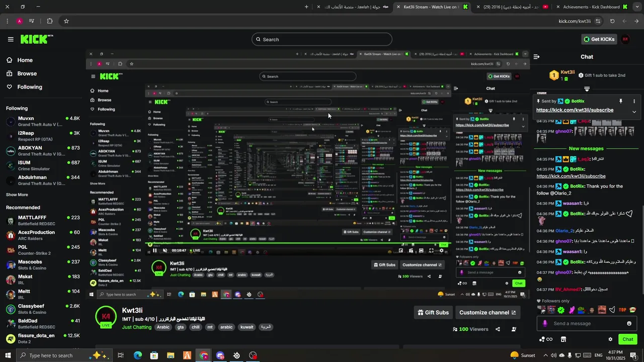This screenshot has width=644, height=362.
Task: Open Following with the heart icon in sidebar
Action: point(30,87)
